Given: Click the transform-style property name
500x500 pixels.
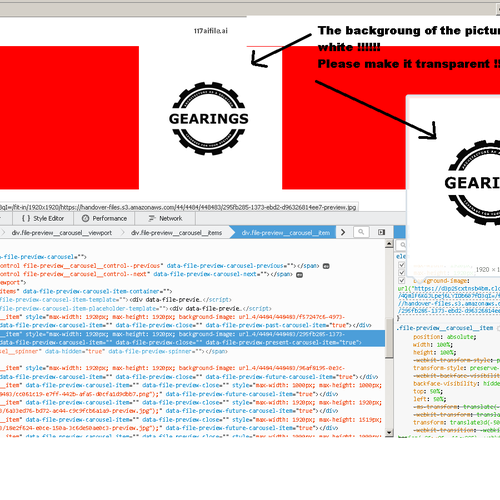Looking at the screenshot, I should click(439, 368).
